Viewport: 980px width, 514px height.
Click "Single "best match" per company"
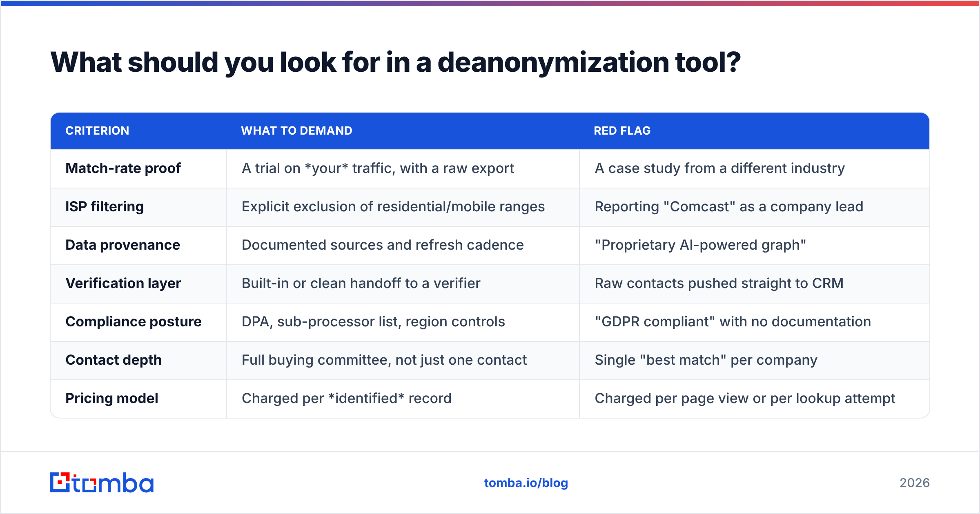click(706, 360)
